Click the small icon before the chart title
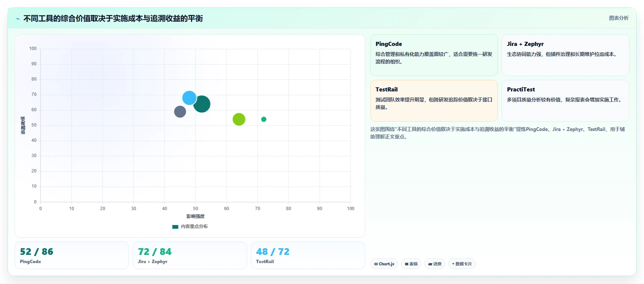Image resolution: width=644 pixels, height=284 pixels. (18, 19)
